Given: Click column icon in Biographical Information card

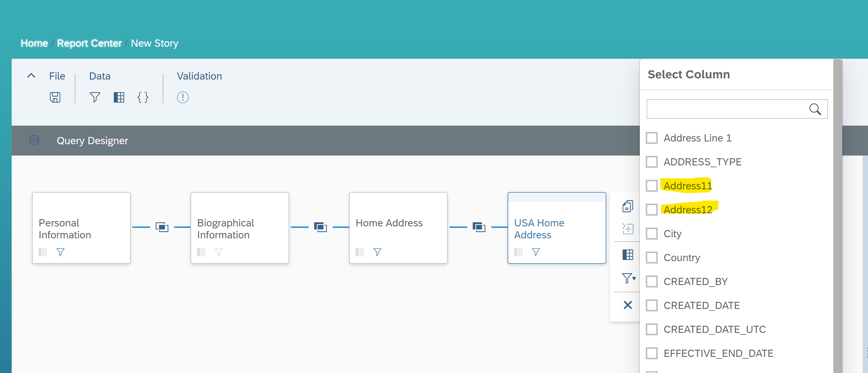Looking at the screenshot, I should click(201, 252).
